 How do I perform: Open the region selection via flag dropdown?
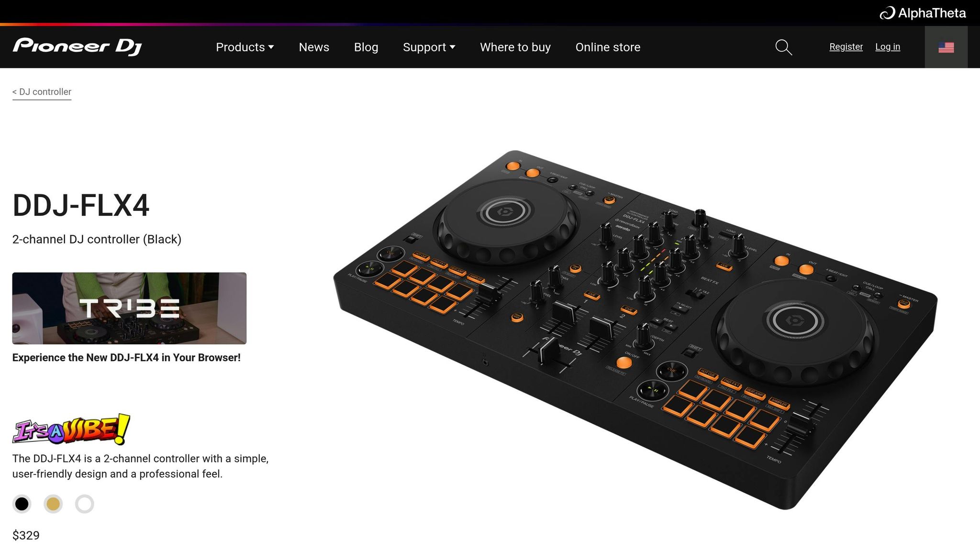coord(946,47)
